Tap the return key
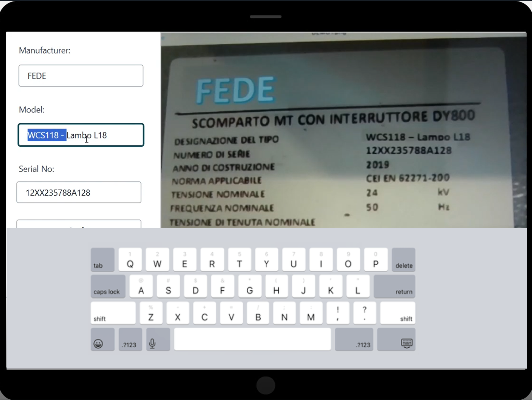This screenshot has width=532, height=400. tap(395, 286)
